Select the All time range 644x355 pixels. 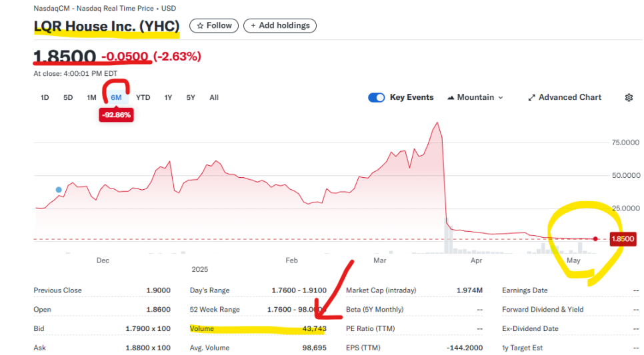tap(214, 98)
